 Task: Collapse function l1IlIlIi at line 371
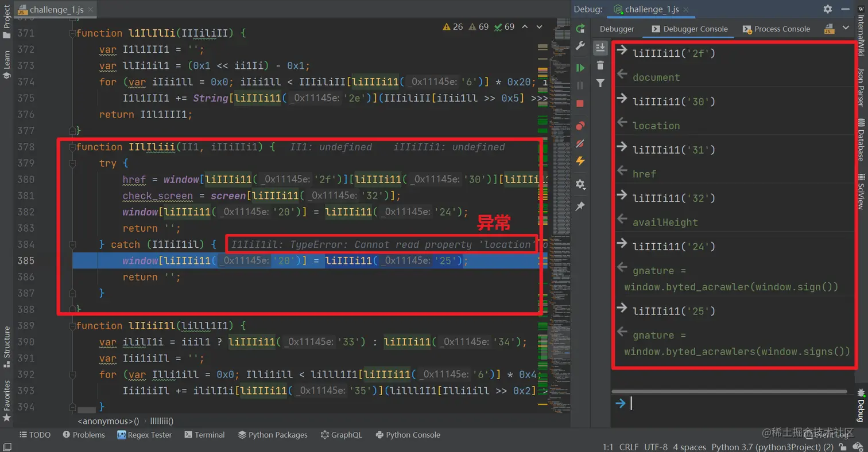tap(72, 33)
